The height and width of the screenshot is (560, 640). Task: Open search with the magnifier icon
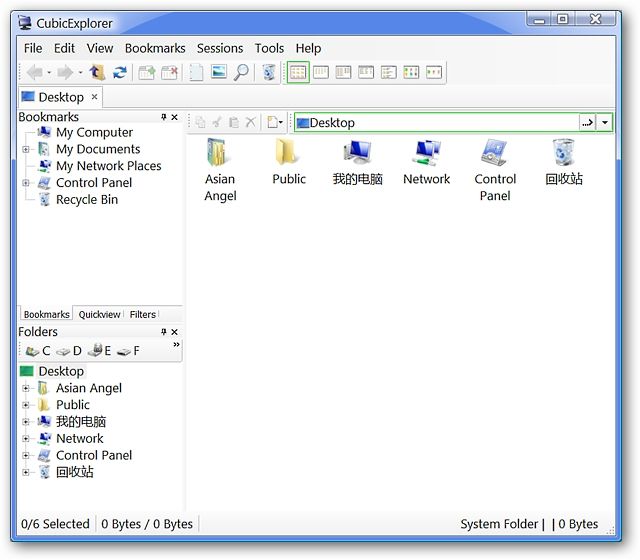(x=241, y=73)
